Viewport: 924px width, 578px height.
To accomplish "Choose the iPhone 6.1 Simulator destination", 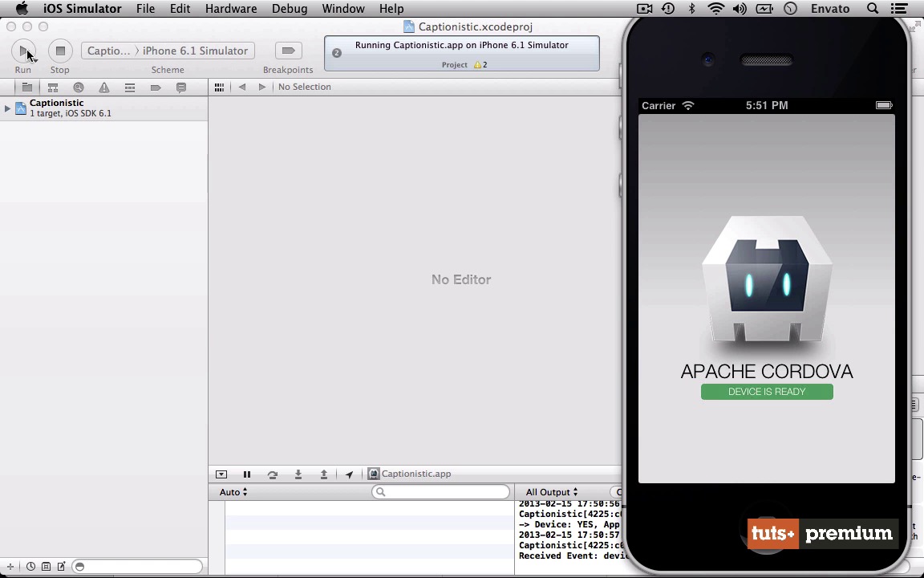I will point(195,51).
